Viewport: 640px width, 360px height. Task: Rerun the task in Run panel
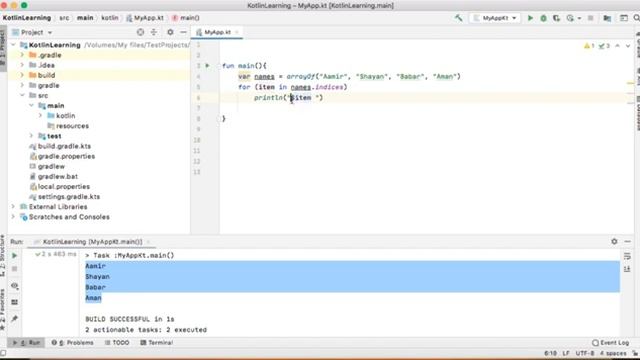tap(14, 256)
